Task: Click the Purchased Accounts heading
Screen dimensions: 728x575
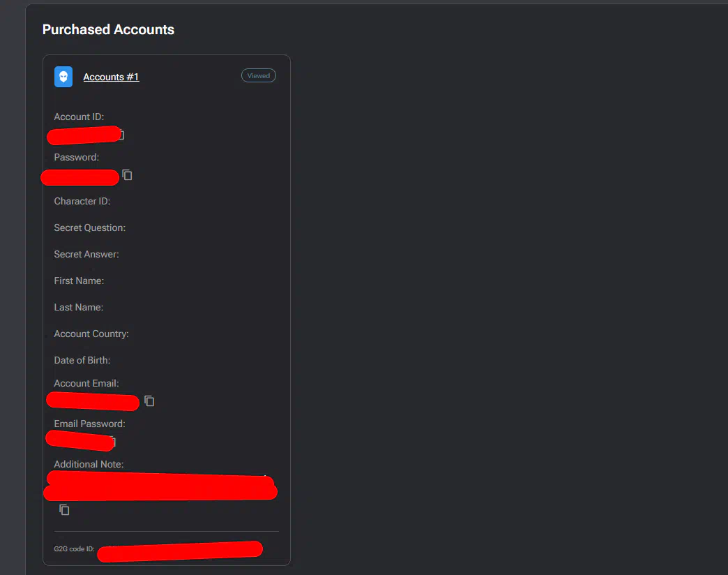Action: [108, 29]
